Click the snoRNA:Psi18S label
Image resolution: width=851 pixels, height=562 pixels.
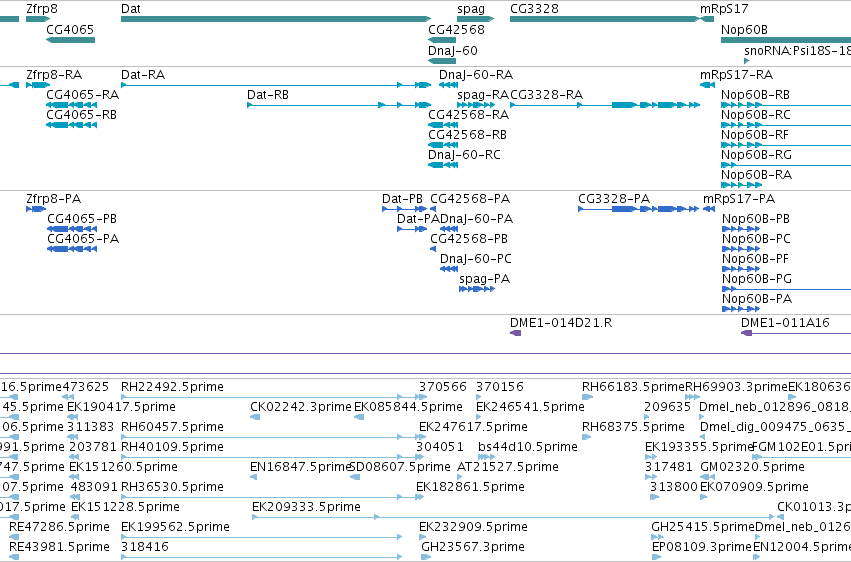[x=797, y=51]
